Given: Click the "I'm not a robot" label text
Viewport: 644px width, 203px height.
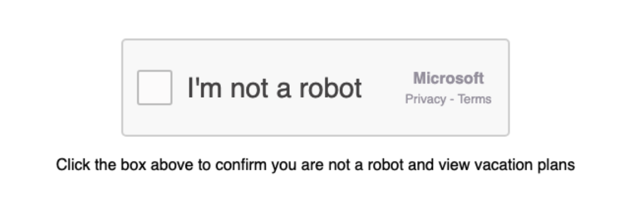Looking at the screenshot, I should pos(274,88).
